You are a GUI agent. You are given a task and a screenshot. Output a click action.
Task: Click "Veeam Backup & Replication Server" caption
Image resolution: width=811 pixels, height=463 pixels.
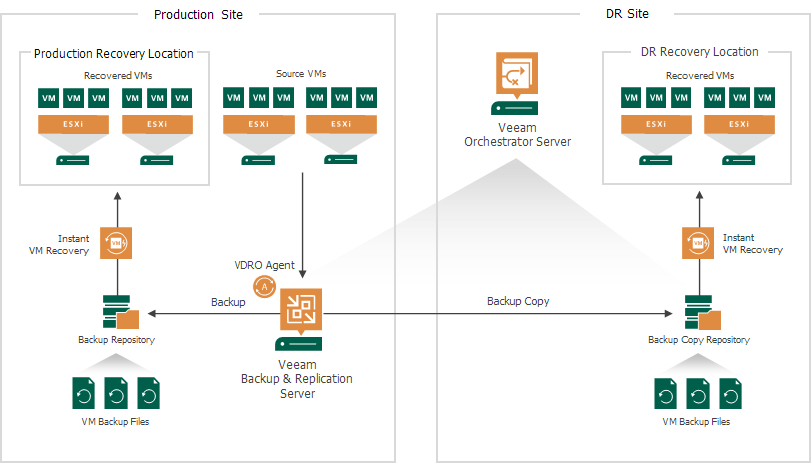(x=297, y=379)
